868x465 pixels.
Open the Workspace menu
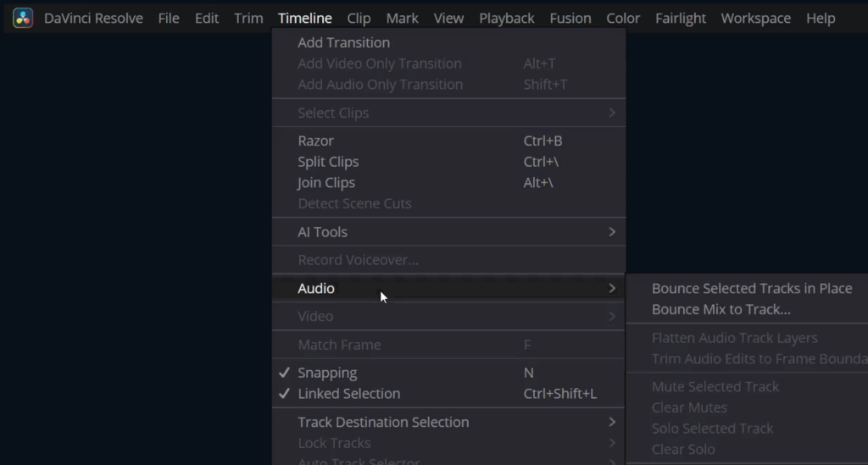point(755,19)
